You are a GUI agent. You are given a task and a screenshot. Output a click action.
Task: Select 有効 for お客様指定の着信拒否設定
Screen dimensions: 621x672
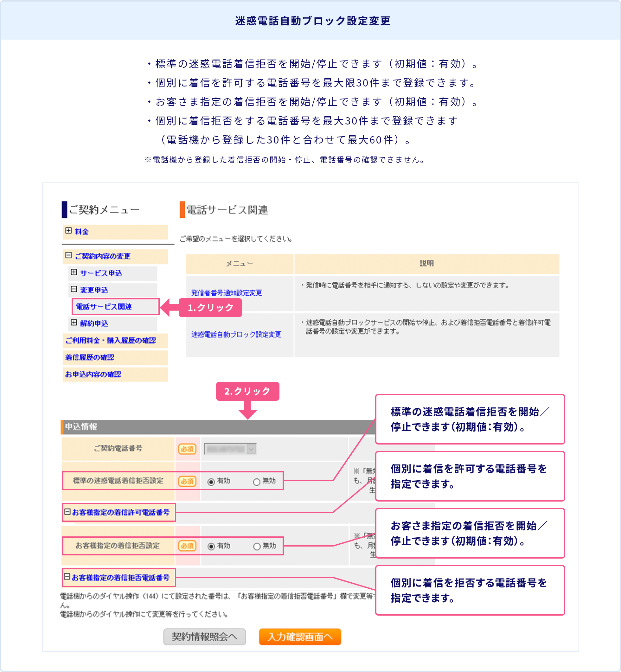pos(211,546)
